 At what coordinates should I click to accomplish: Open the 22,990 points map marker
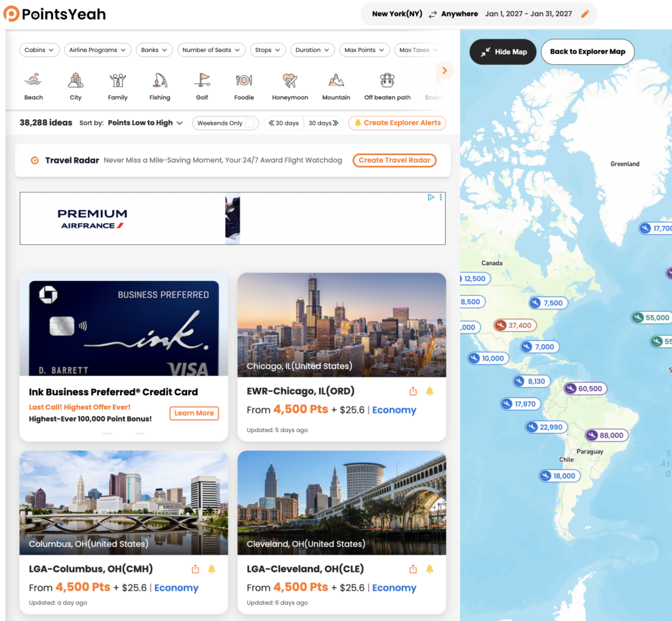pyautogui.click(x=546, y=427)
